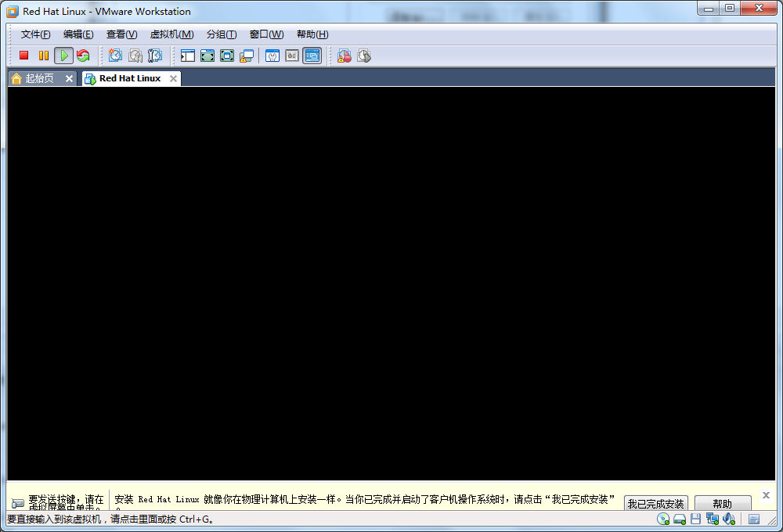The width and height of the screenshot is (783, 532).
Task: Reset the virtual machine with the restart icon
Action: (84, 56)
